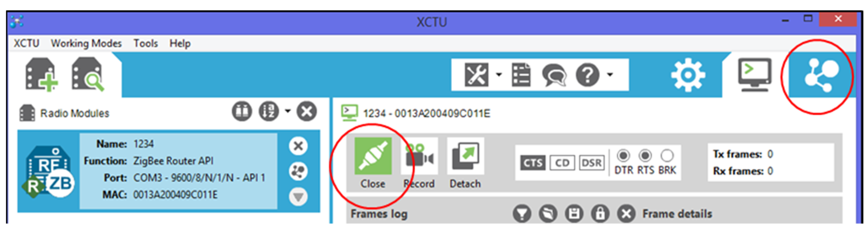Viewport: 868px width, 235px height.
Task: Switch to Consoles working mode
Action: tap(754, 75)
